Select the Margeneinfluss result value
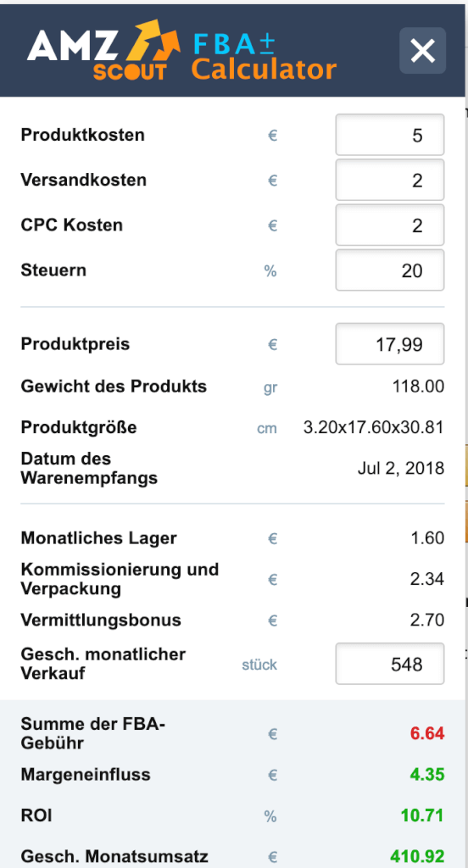 point(427,774)
